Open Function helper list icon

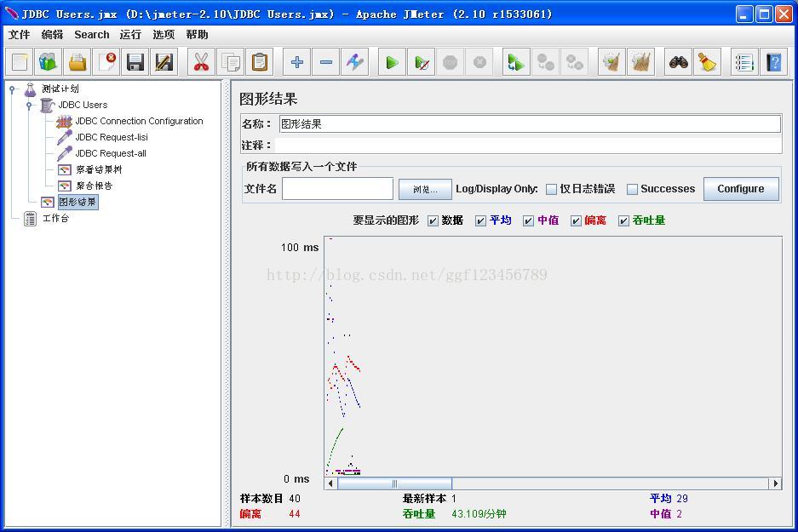click(744, 62)
